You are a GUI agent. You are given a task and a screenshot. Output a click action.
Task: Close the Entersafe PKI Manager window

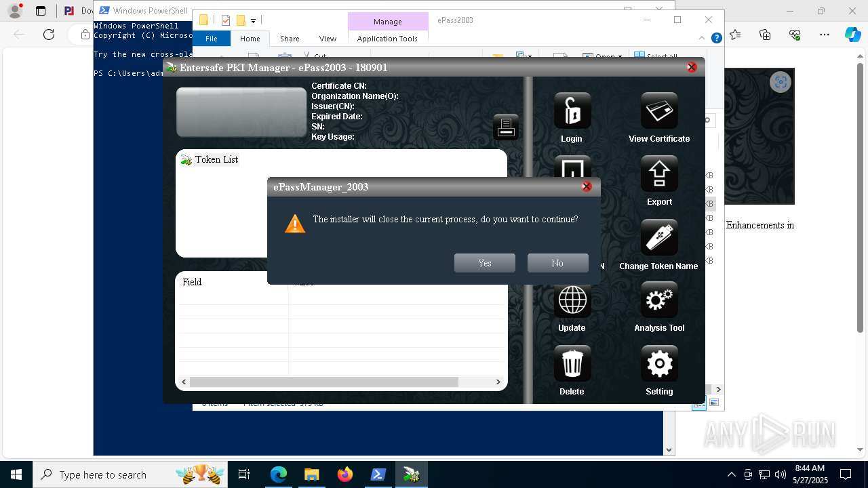tap(692, 67)
